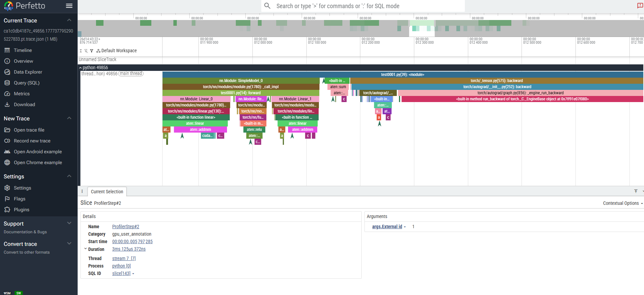Collapse the New Trace section

click(69, 118)
